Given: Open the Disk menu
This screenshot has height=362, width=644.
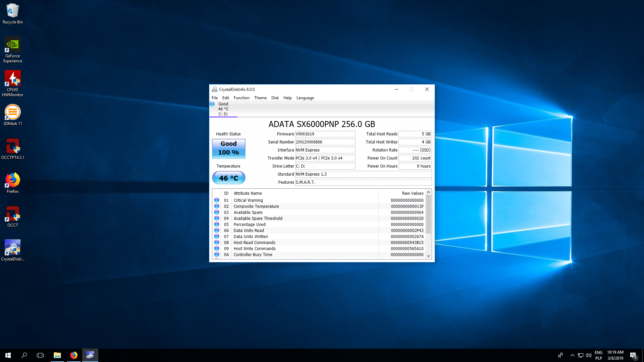Looking at the screenshot, I should [275, 98].
